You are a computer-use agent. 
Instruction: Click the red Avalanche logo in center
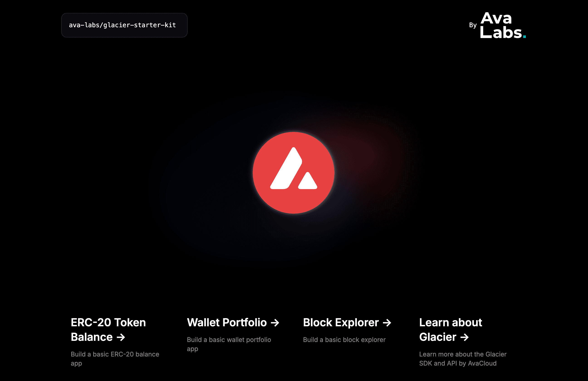(294, 173)
